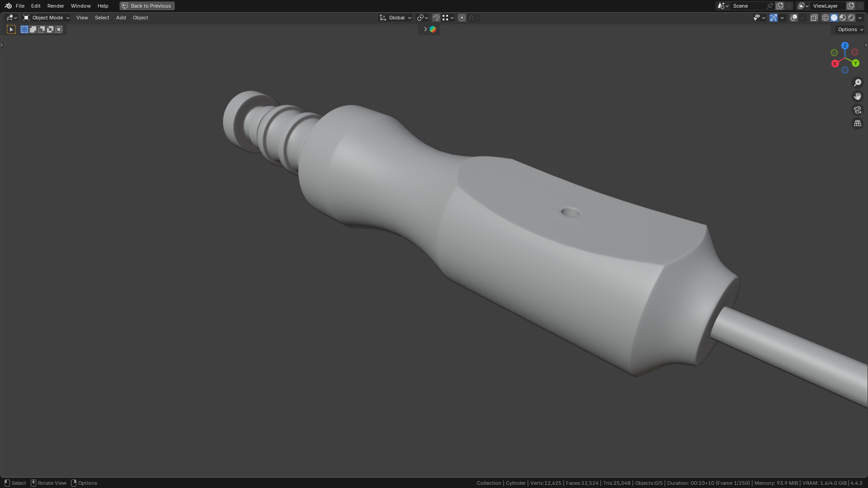The image size is (868, 488).
Task: Open the gizmo options dropdown arrow
Action: point(782,18)
